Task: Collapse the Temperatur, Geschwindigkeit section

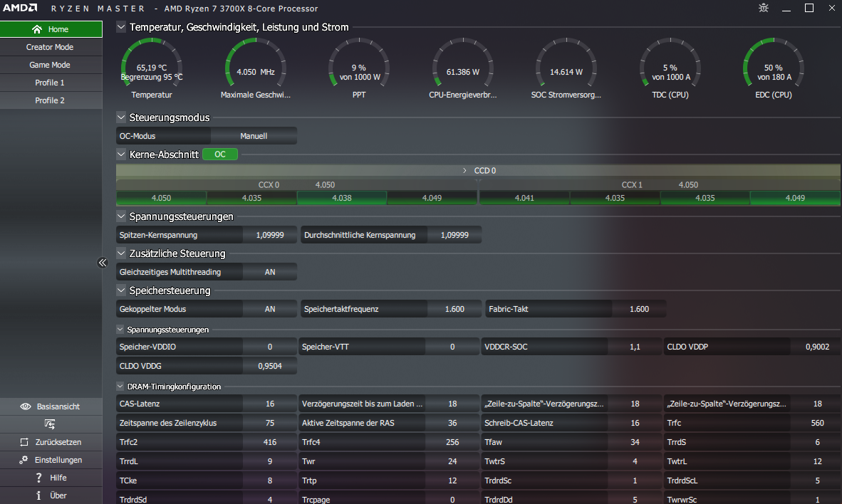Action: [121, 27]
